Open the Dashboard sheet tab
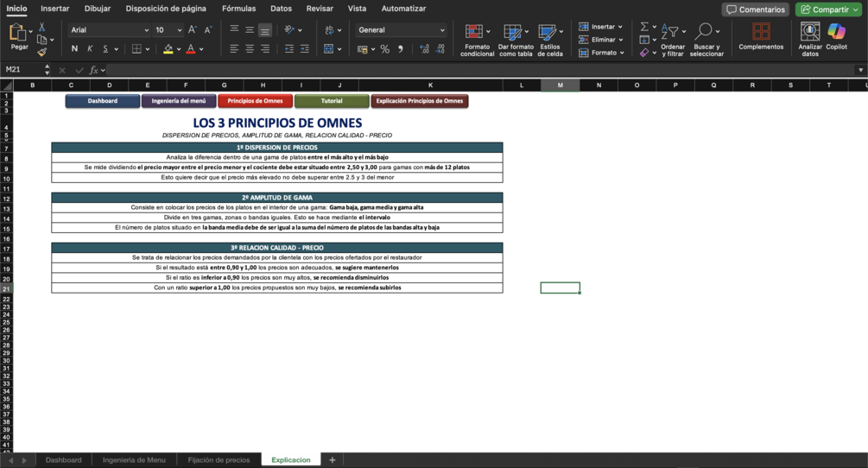Viewport: 868px width, 468px height. click(x=64, y=460)
